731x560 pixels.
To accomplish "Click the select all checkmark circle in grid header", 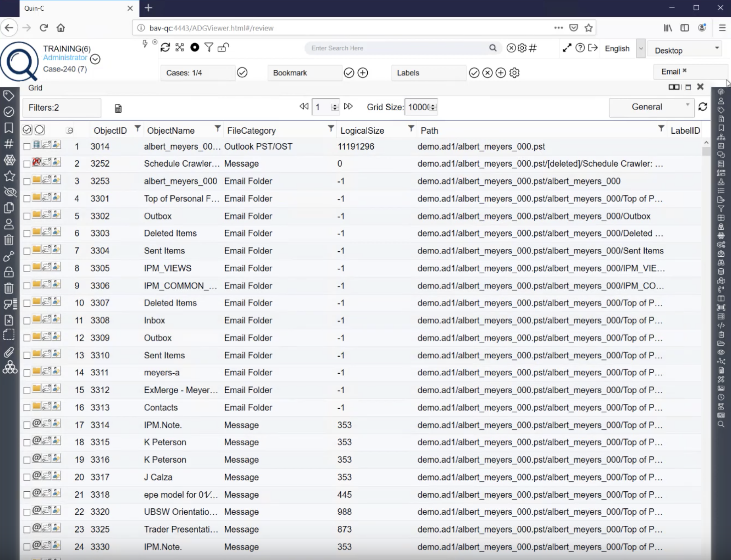I will click(27, 130).
